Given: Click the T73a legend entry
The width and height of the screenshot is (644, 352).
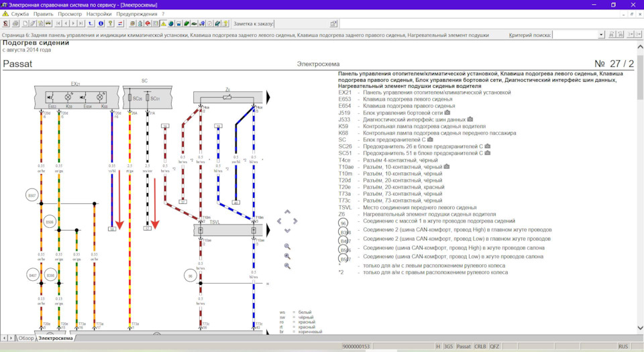Looking at the screenshot, I should pyautogui.click(x=390, y=194).
